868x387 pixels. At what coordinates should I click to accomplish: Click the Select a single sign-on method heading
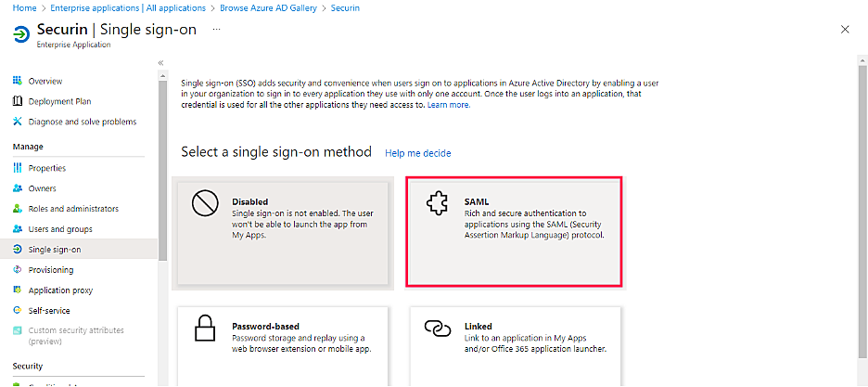(x=276, y=152)
